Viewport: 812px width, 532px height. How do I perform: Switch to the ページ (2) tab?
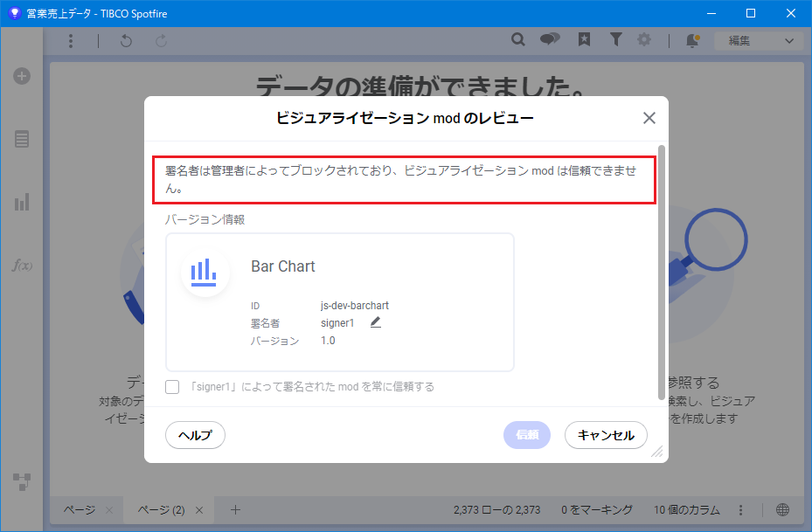[x=161, y=510]
